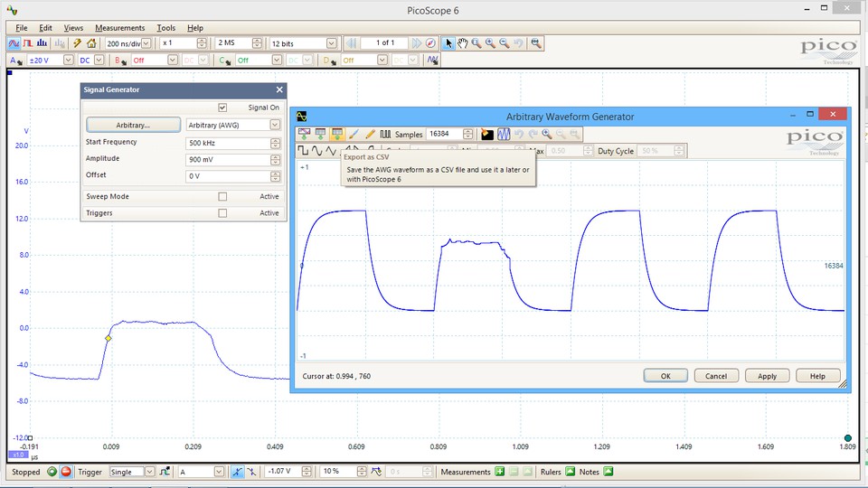Viewport: 868px width, 488px height.
Task: Click the zoom-out magnifier in PicoScope toolbar
Action: pyautogui.click(x=505, y=43)
